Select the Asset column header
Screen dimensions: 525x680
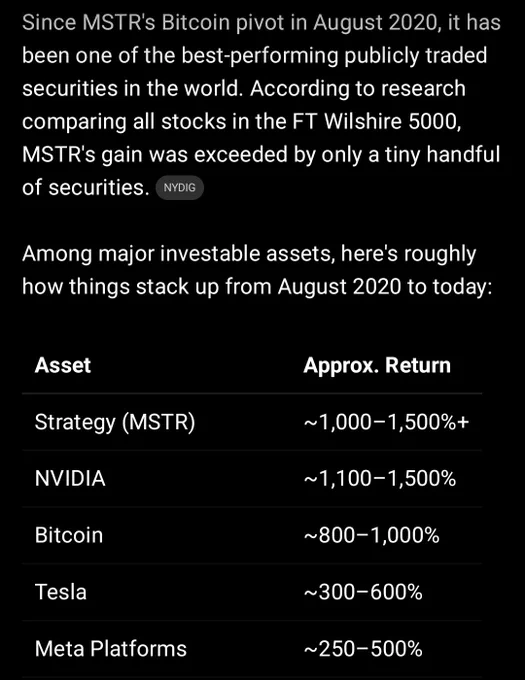(x=63, y=365)
